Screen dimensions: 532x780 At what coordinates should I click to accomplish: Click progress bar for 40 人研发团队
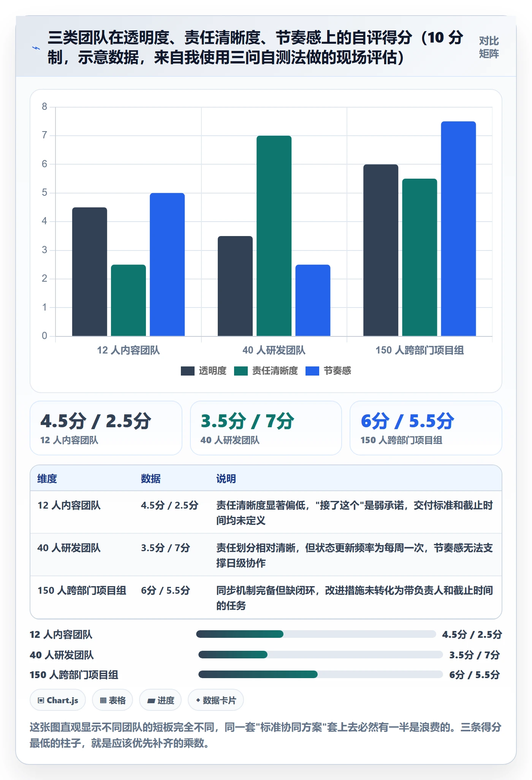pos(321,655)
